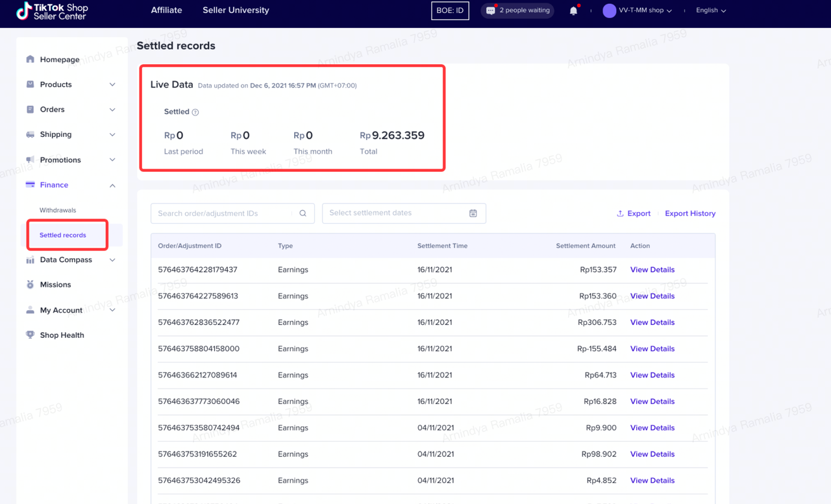Click the Shop Health trophy icon

[30, 335]
